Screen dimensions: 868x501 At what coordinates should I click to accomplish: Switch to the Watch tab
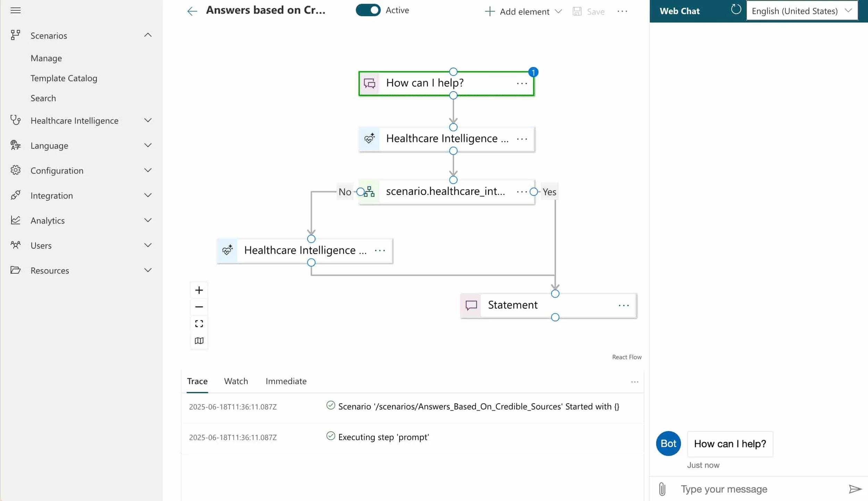(236, 381)
